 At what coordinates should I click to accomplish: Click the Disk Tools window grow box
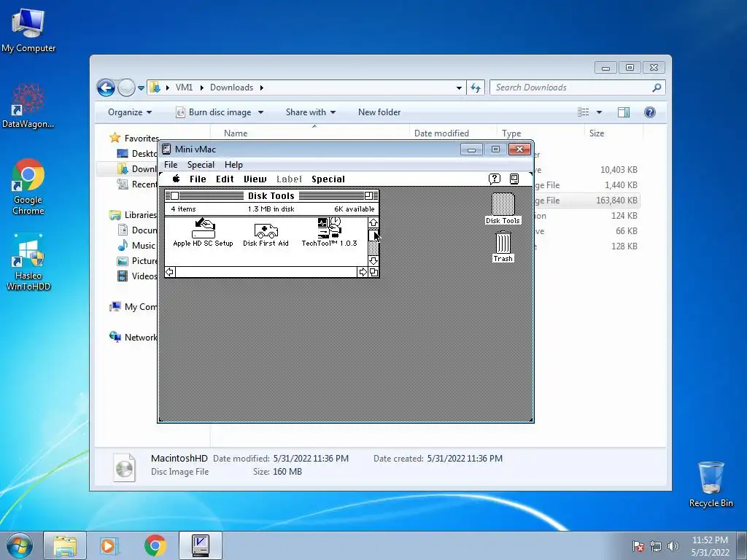click(x=373, y=272)
